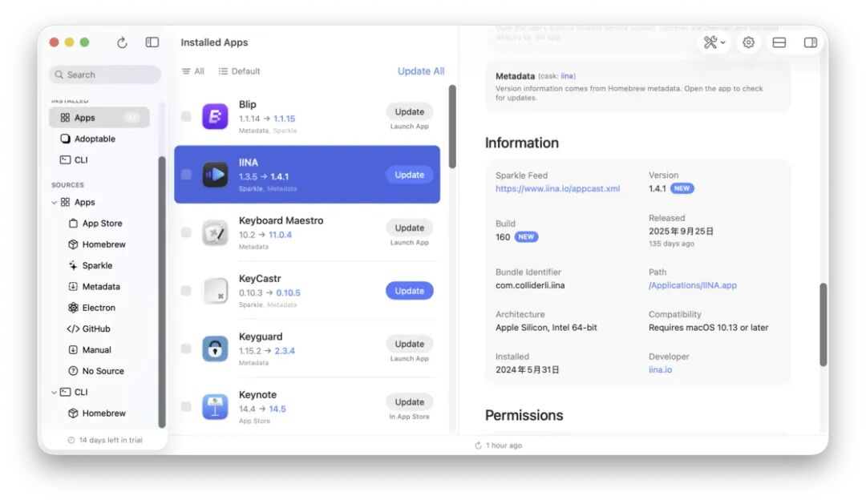This screenshot has width=866, height=504.
Task: Select the Electron source
Action: tap(91, 308)
